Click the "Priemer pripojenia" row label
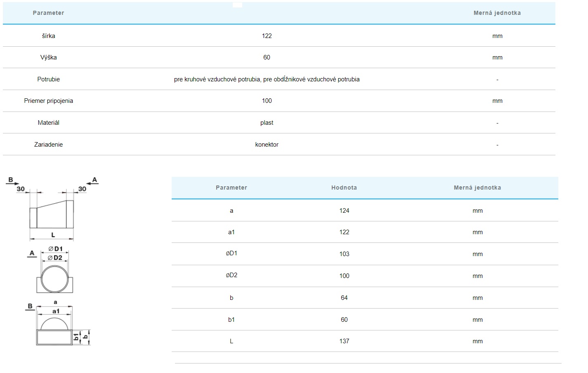The height and width of the screenshot is (373, 588). 48,101
